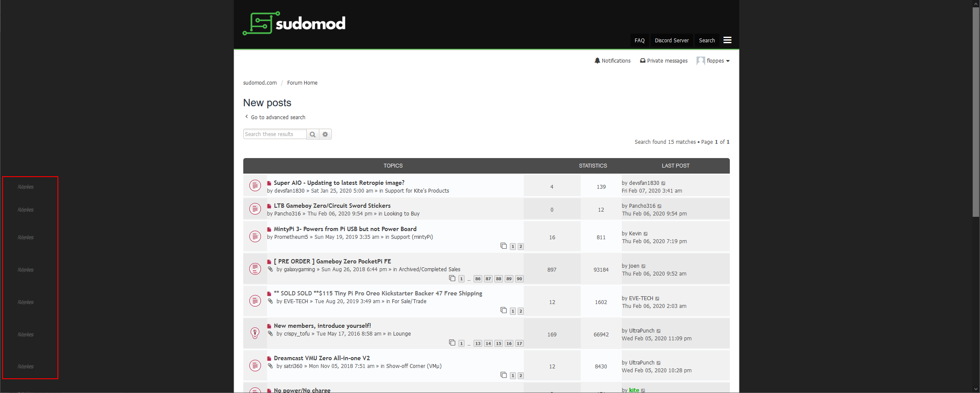This screenshot has height=393, width=980.
Task: Click the 897 replies count
Action: (552, 270)
